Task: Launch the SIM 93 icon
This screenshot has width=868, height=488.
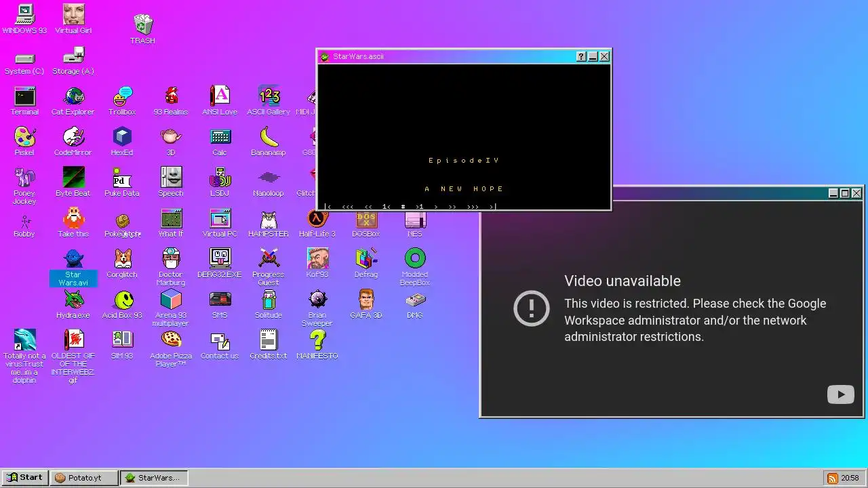Action: click(122, 345)
